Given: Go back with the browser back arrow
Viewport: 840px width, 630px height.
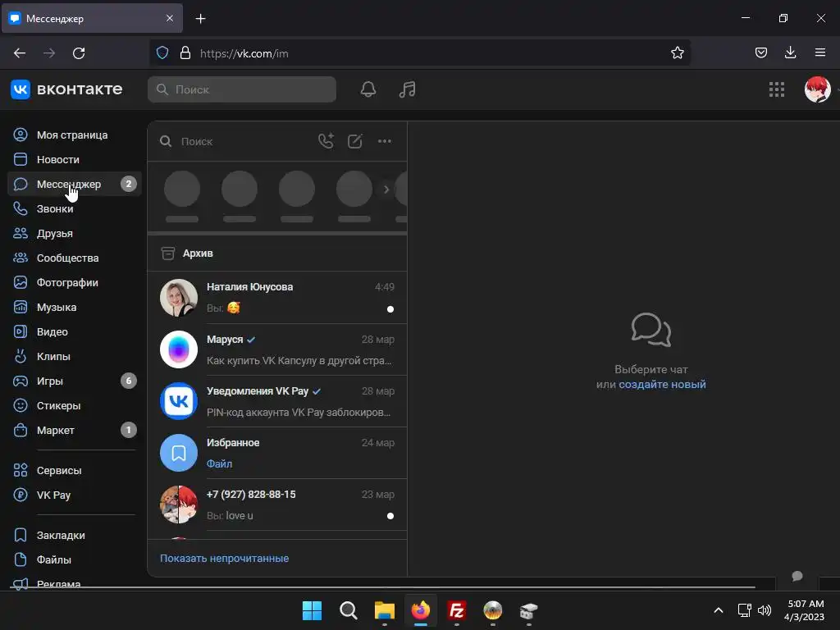Looking at the screenshot, I should click(x=20, y=53).
